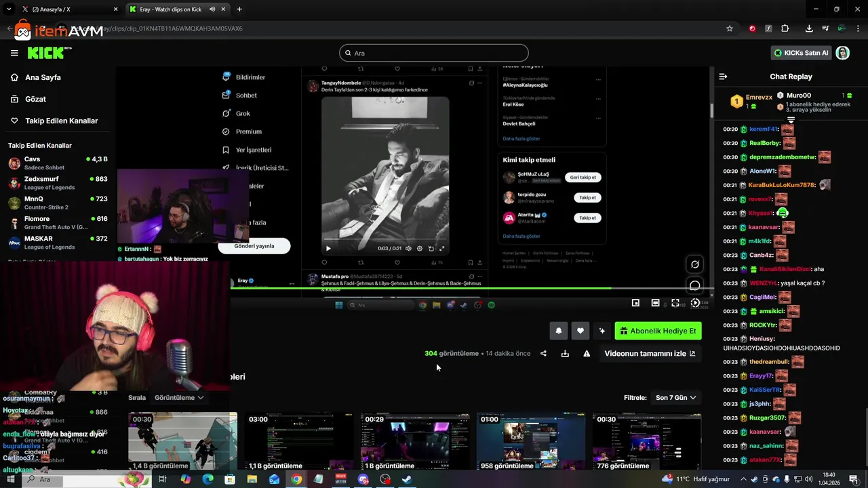
Task: Click the chat bubble overlay icon
Action: coord(694,286)
